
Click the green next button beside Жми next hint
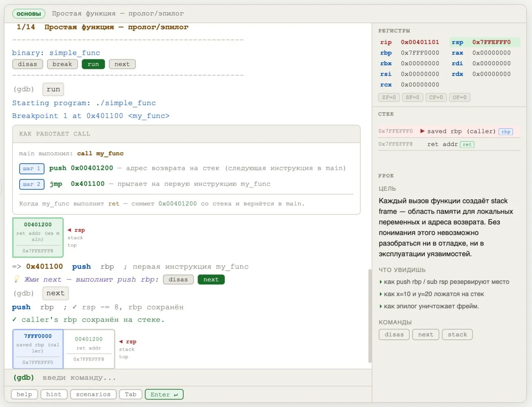(211, 280)
